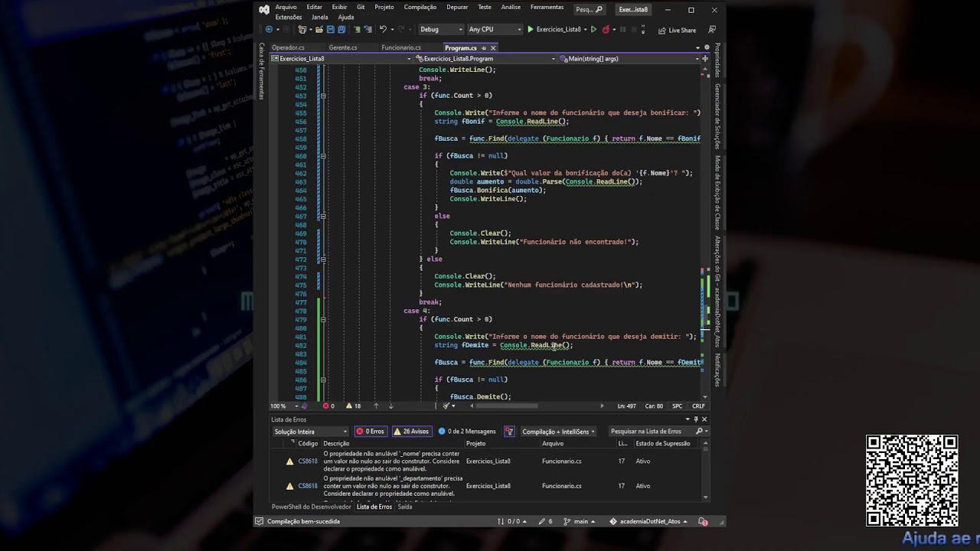
Task: Switch to PowerShell do Desenvolvedor tab
Action: click(311, 507)
